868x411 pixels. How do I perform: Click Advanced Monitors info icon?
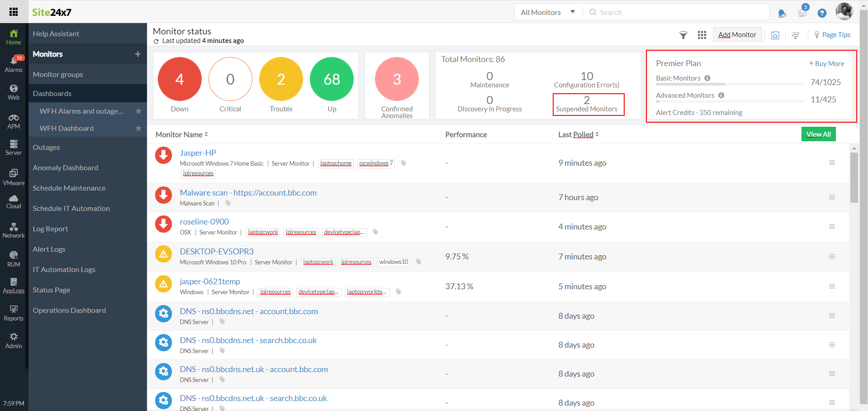(x=721, y=95)
